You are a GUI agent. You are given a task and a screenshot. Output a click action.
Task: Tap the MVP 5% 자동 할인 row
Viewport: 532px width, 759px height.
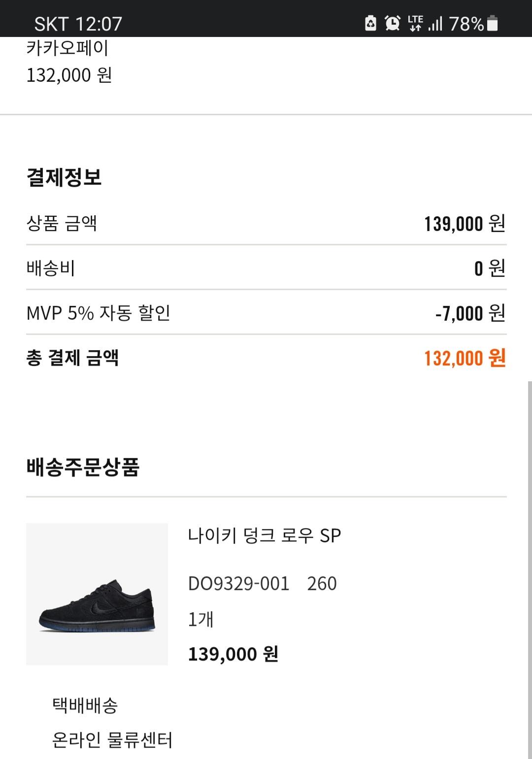(x=266, y=313)
